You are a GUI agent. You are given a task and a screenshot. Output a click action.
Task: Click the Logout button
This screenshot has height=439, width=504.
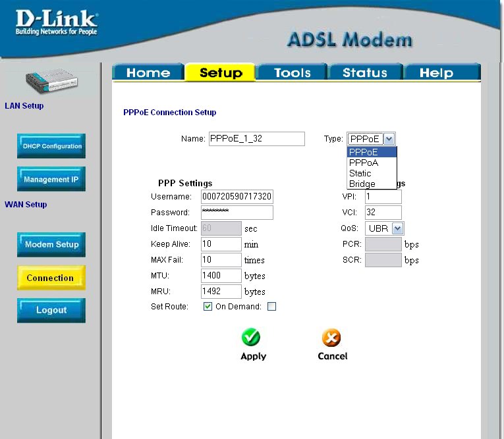point(51,310)
